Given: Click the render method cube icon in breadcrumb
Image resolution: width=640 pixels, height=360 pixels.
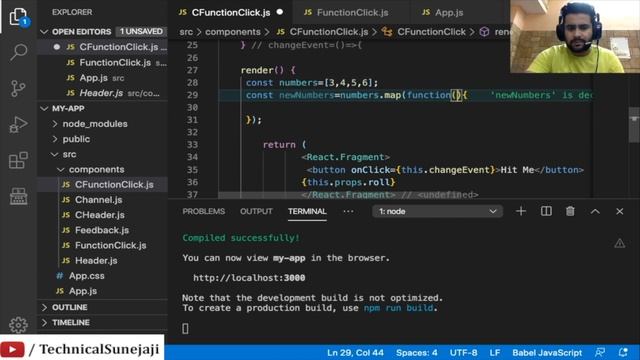Looking at the screenshot, I should click(484, 32).
